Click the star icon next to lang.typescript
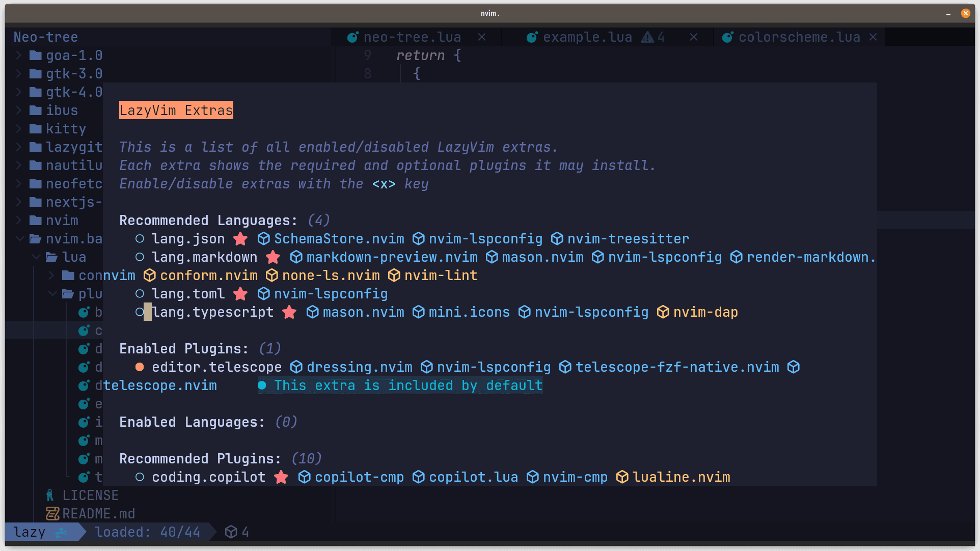Viewport: 980px width, 551px height. pyautogui.click(x=289, y=312)
